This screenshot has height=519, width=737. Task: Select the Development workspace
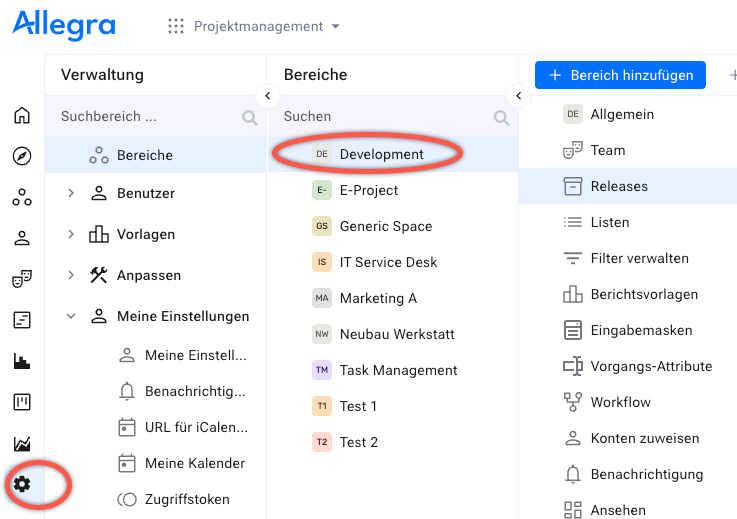pos(381,154)
